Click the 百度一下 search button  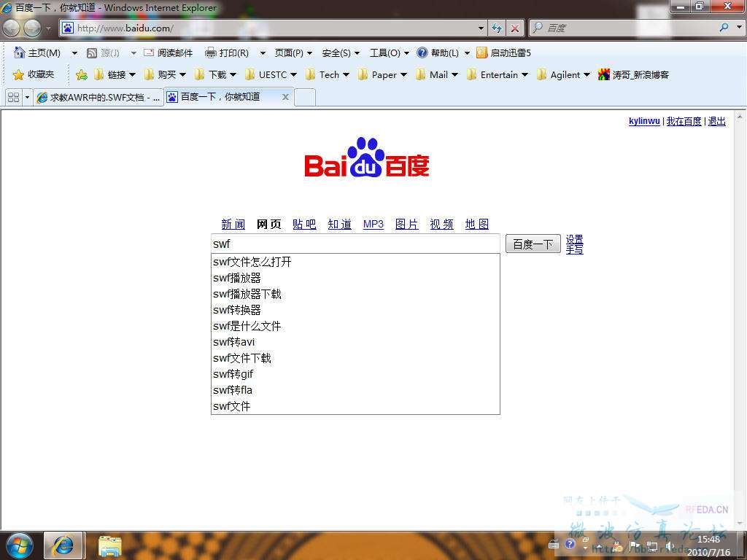(533, 244)
